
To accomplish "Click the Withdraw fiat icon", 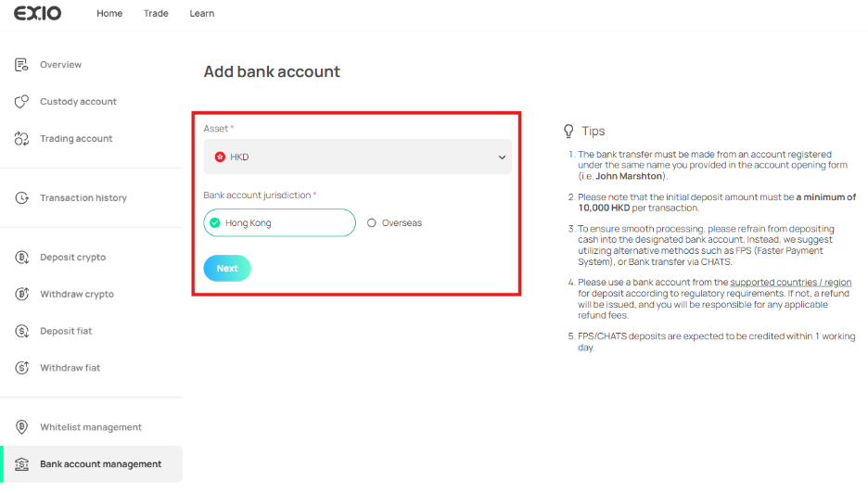I will click(21, 368).
